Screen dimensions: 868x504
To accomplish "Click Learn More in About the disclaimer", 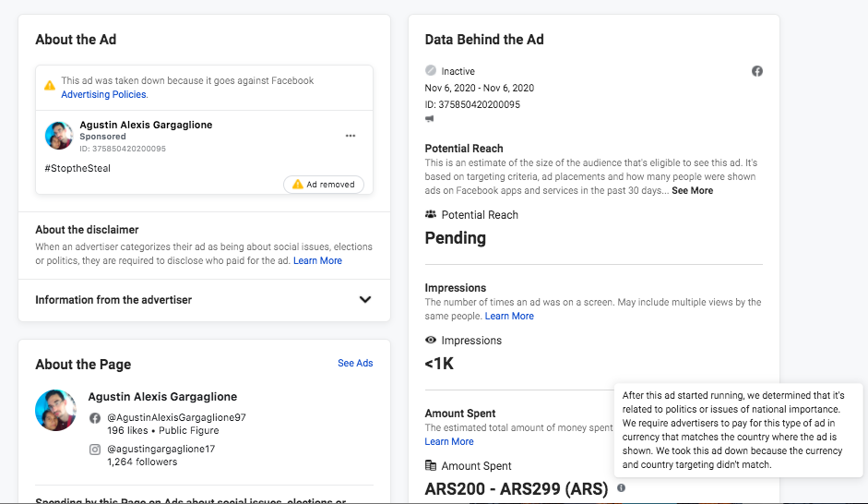I will pyautogui.click(x=317, y=261).
